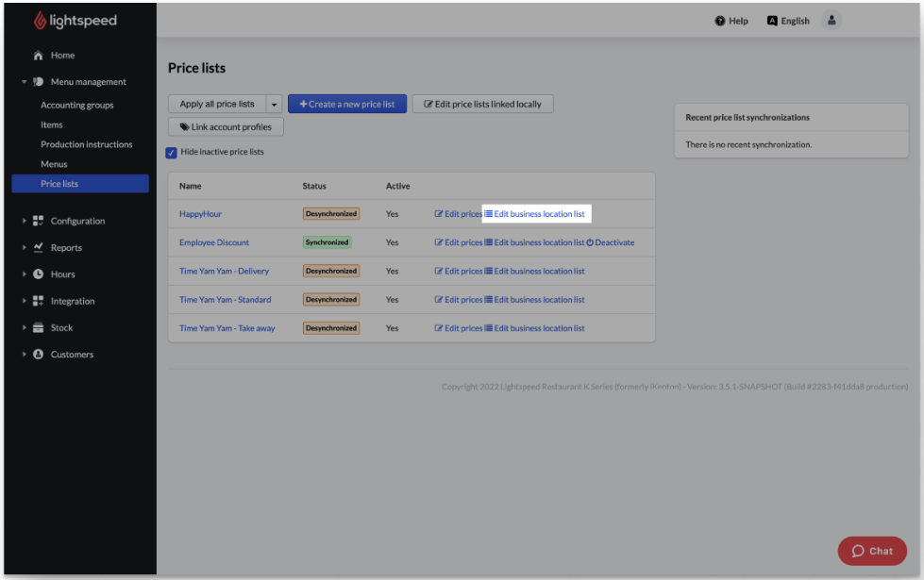Click the Link account profiles button
This screenshot has width=924, height=580.
[226, 127]
